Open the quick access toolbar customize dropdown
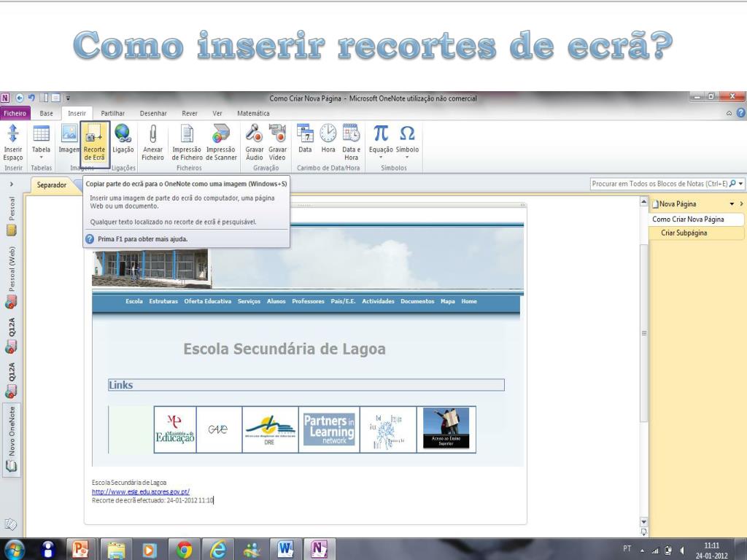Image resolution: width=747 pixels, height=560 pixels. tap(68, 98)
